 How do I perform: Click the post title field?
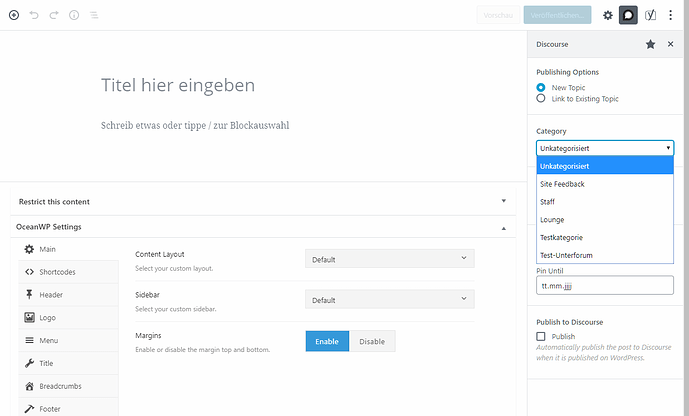[178, 85]
